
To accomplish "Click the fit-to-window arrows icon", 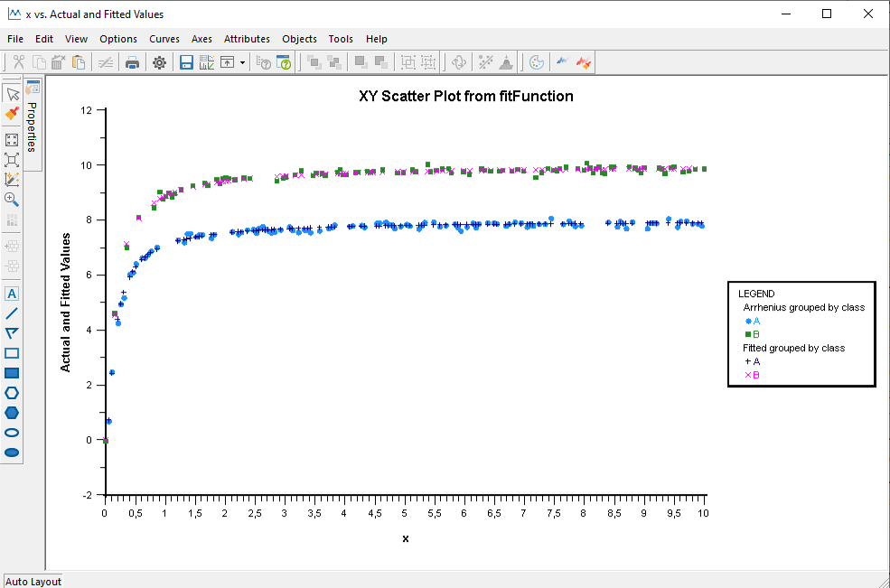I will point(12,140).
